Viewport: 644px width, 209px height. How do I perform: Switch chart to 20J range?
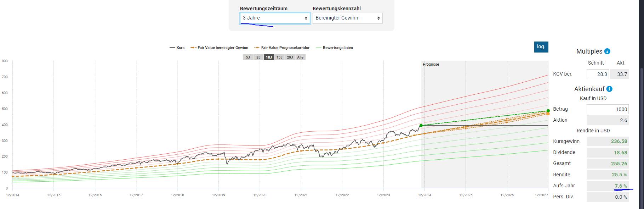(290, 57)
